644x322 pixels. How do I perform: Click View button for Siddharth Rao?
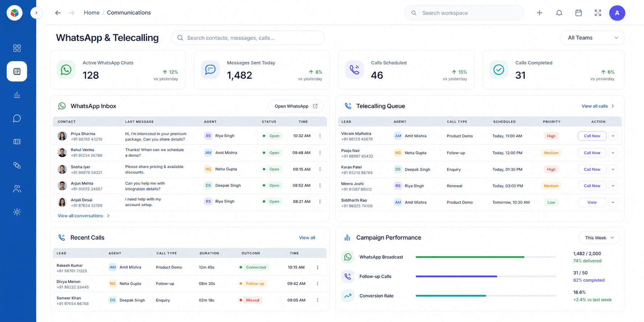[x=592, y=202]
